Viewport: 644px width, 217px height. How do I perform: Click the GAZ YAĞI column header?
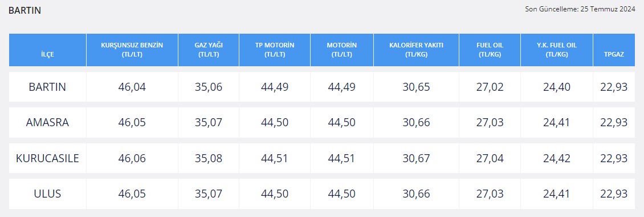[208, 50]
